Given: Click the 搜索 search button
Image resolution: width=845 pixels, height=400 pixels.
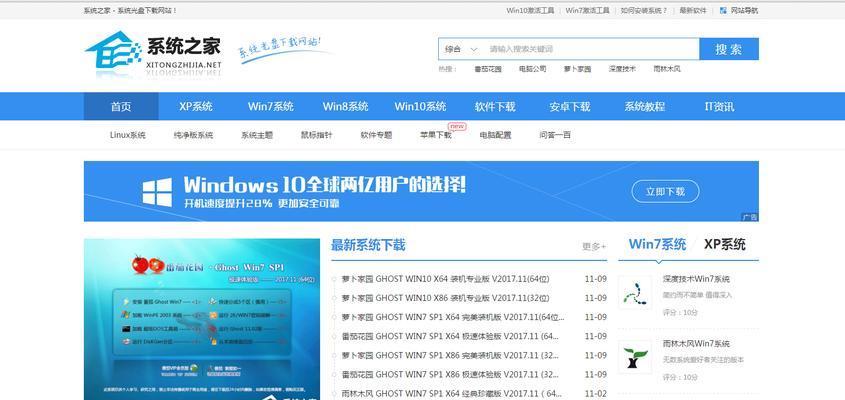Looking at the screenshot, I should 729,49.
